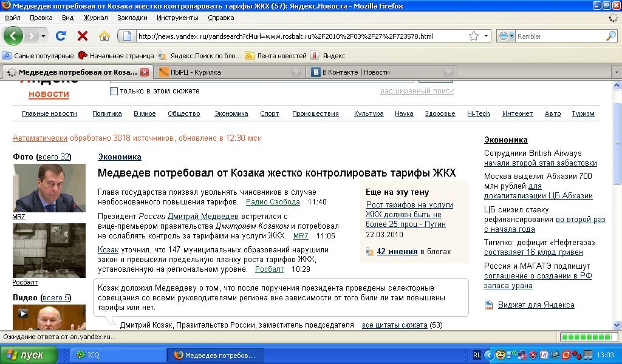Open the Радио Свобода source link

click(273, 202)
